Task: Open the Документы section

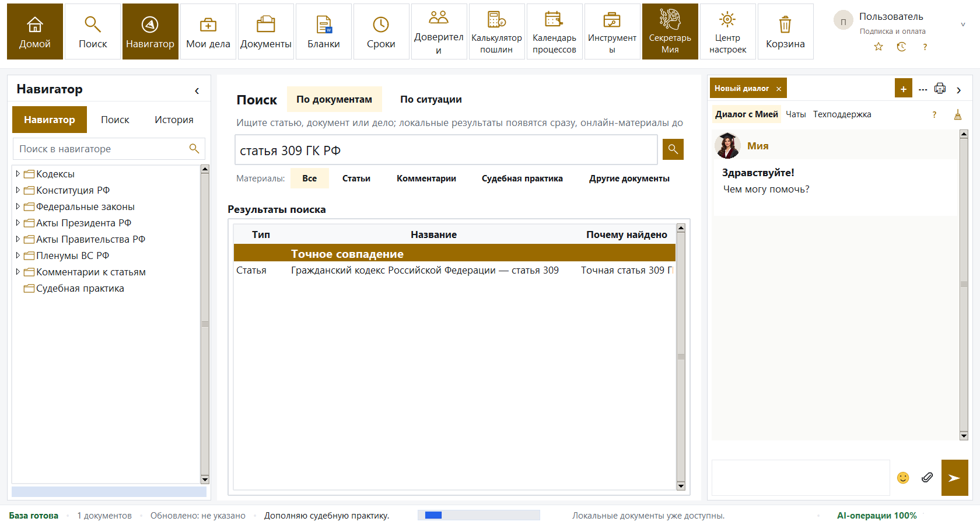Action: [x=266, y=32]
